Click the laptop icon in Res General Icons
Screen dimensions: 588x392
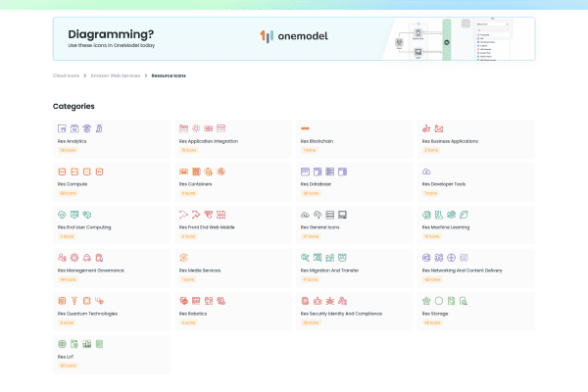[x=342, y=215]
